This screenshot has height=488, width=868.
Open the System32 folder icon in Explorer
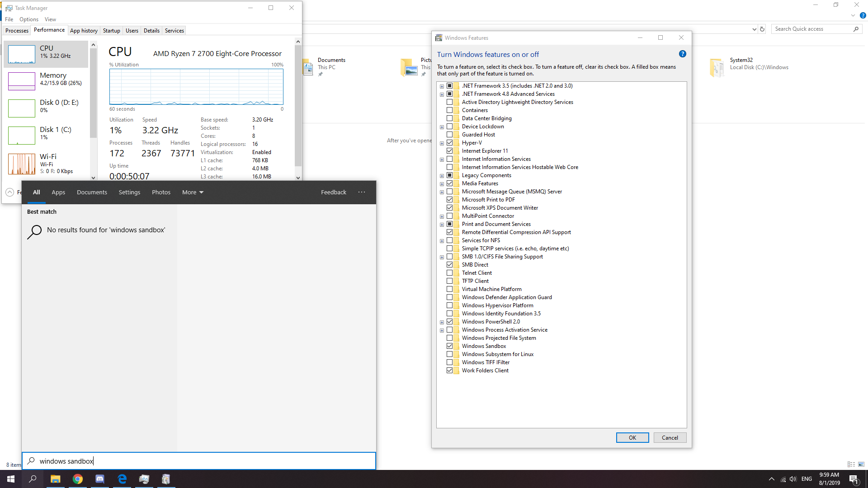[717, 67]
